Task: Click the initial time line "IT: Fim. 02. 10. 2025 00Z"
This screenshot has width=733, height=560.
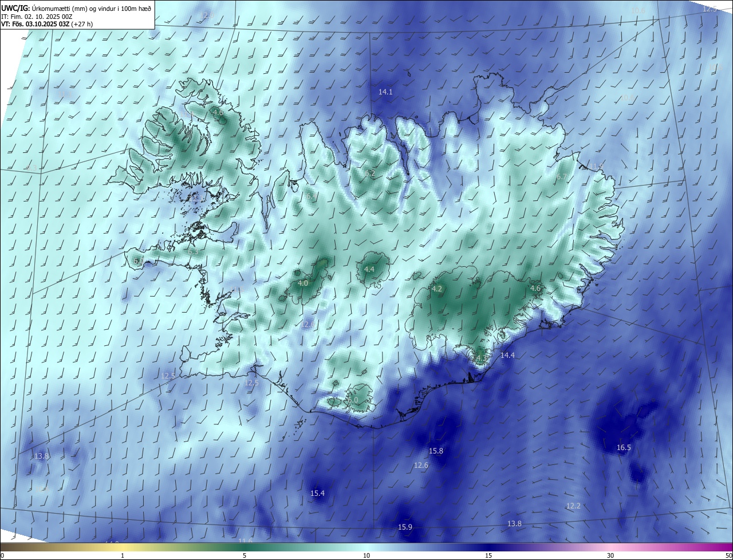Action: (36, 17)
